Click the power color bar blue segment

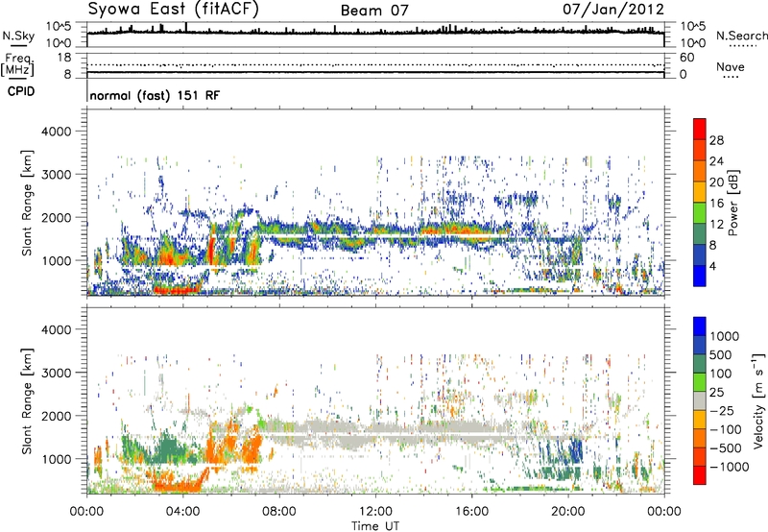click(700, 277)
